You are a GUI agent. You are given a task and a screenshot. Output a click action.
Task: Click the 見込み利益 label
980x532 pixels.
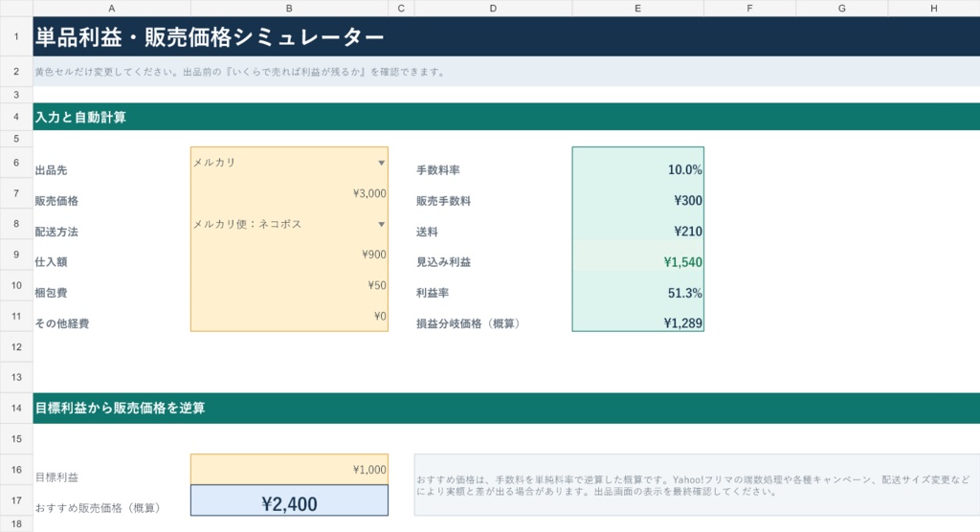444,261
